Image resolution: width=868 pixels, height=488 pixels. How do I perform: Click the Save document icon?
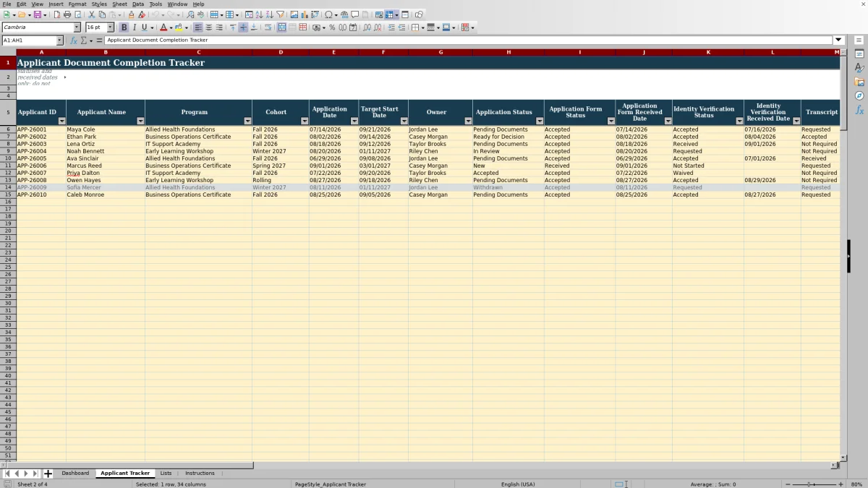(x=37, y=14)
